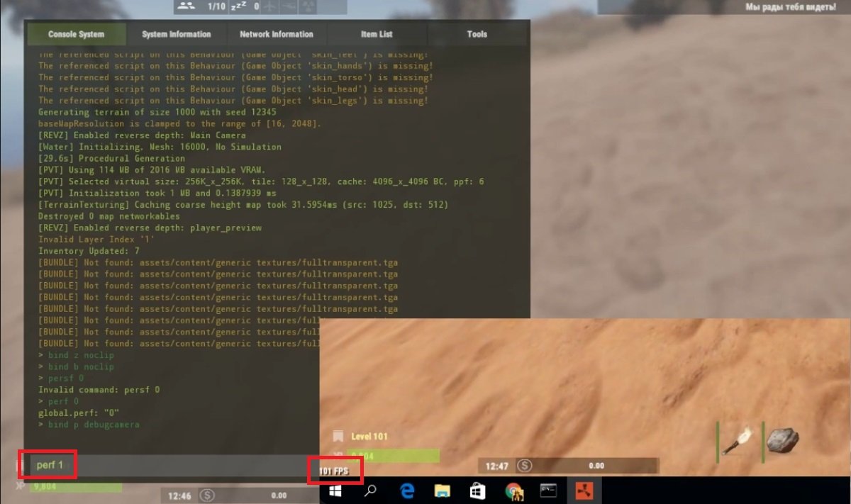Open Microsoft Store from the taskbar

(478, 490)
